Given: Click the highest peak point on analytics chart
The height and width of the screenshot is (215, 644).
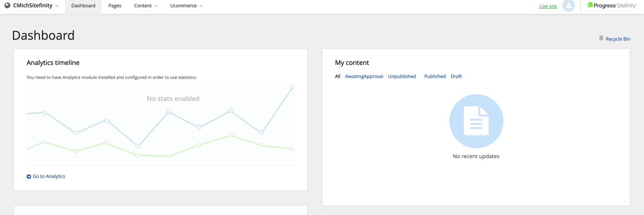Looking at the screenshot, I should coord(292,88).
